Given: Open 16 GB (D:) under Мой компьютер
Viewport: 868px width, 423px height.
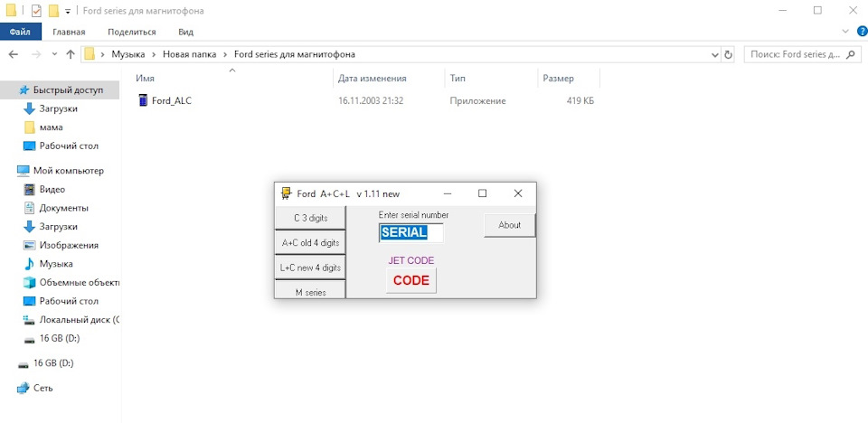Looking at the screenshot, I should click(60, 338).
